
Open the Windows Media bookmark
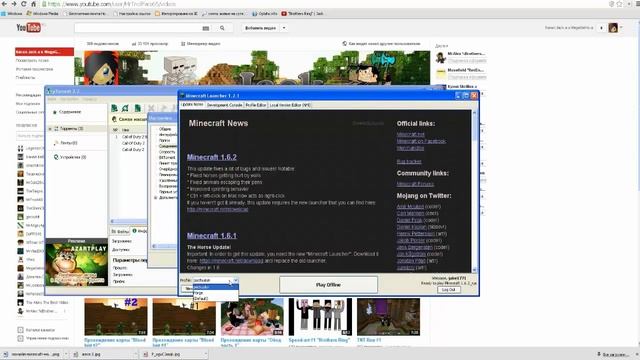tap(42, 13)
